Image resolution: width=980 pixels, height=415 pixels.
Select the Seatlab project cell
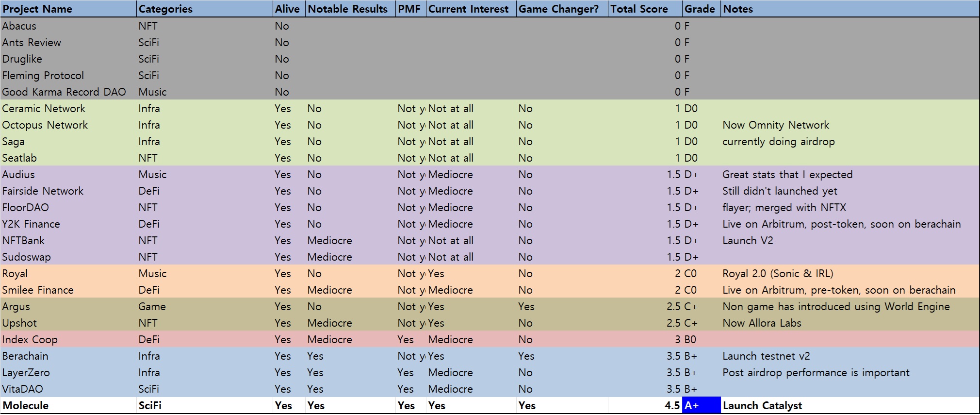(68, 158)
